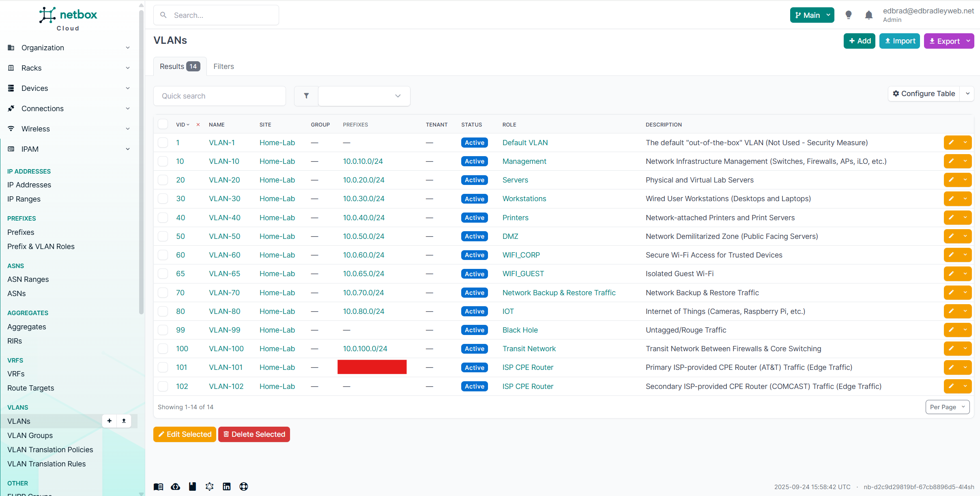
Task: Click the lightbulb icon in header
Action: [848, 15]
